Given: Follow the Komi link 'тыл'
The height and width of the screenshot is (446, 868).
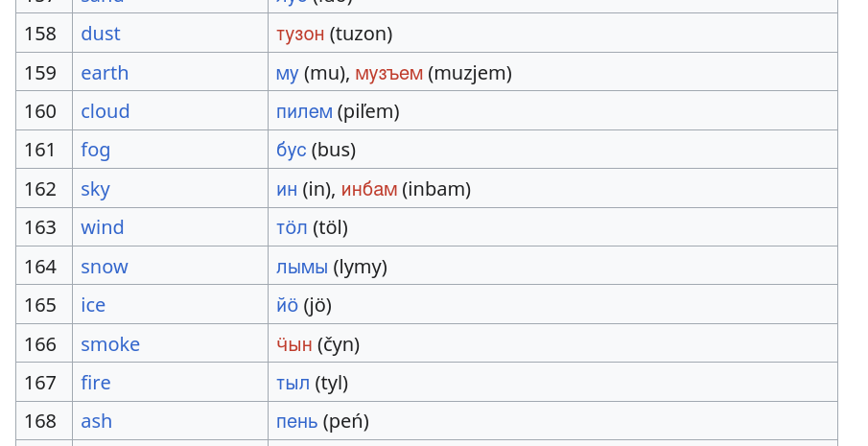Looking at the screenshot, I should [293, 383].
